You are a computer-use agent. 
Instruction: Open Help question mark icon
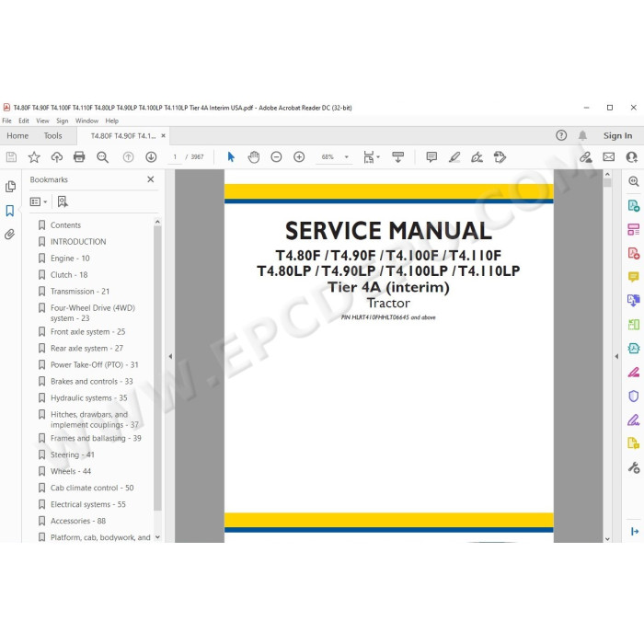click(x=561, y=135)
